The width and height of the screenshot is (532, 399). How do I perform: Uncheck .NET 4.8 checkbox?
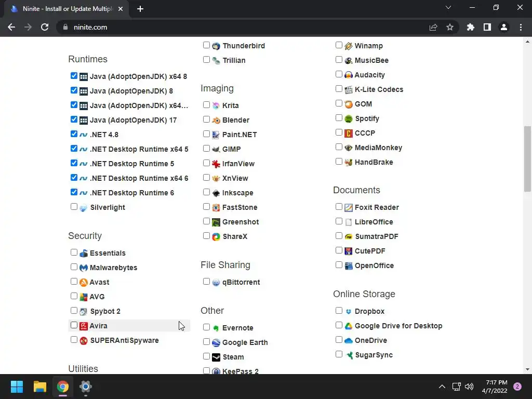pos(74,134)
